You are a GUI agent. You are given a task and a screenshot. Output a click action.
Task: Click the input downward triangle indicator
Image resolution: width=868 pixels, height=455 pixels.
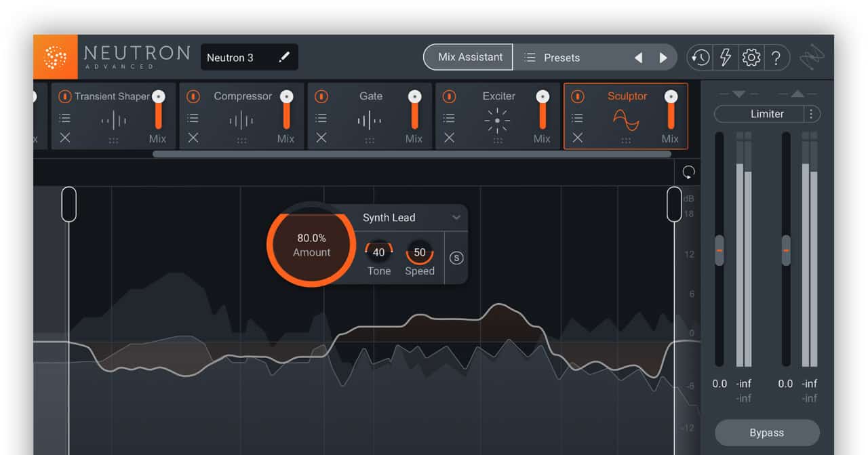point(738,94)
